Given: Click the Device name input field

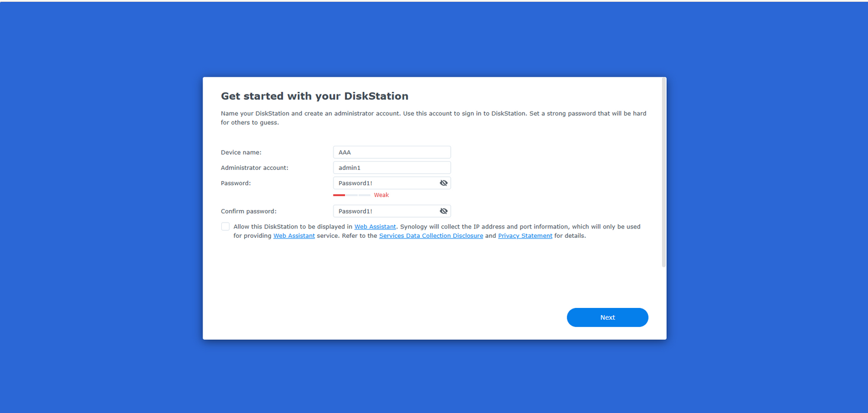Looking at the screenshot, I should [391, 152].
